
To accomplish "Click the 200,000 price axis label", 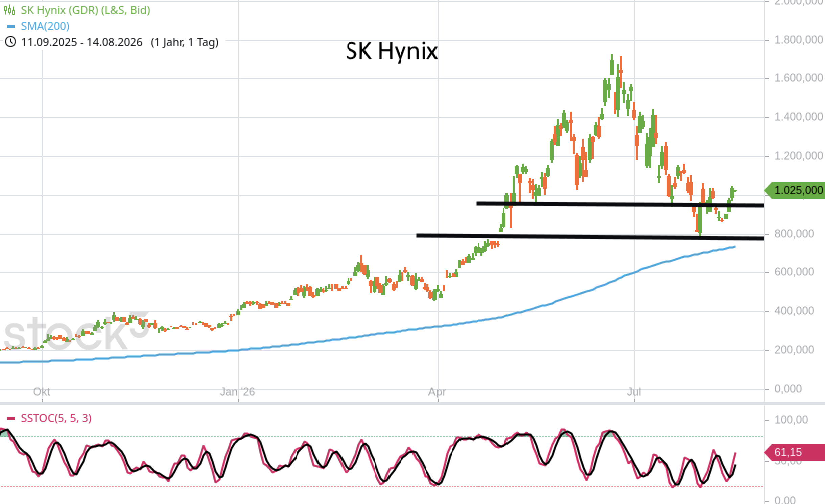I will [x=794, y=350].
